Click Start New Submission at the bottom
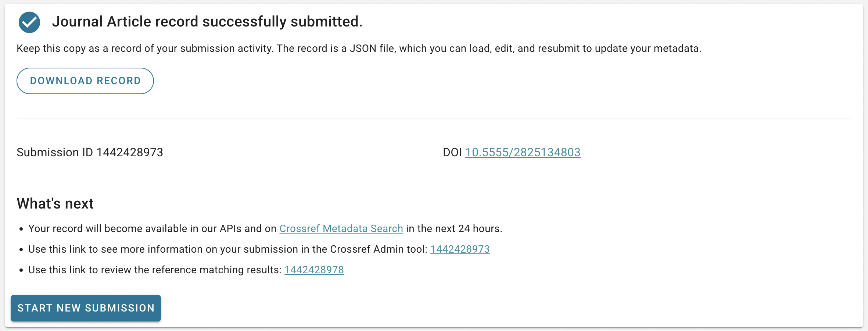The height and width of the screenshot is (331, 868). (x=86, y=308)
